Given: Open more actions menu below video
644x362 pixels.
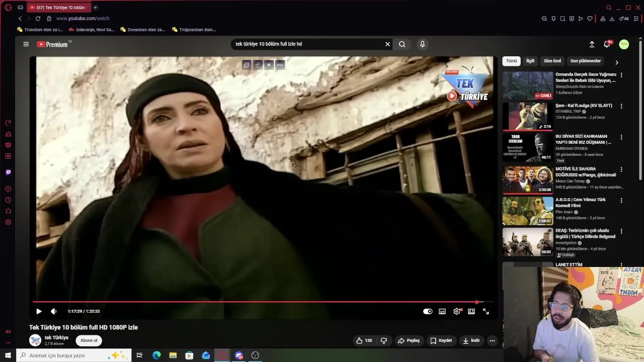Looking at the screenshot, I should pyautogui.click(x=492, y=340).
